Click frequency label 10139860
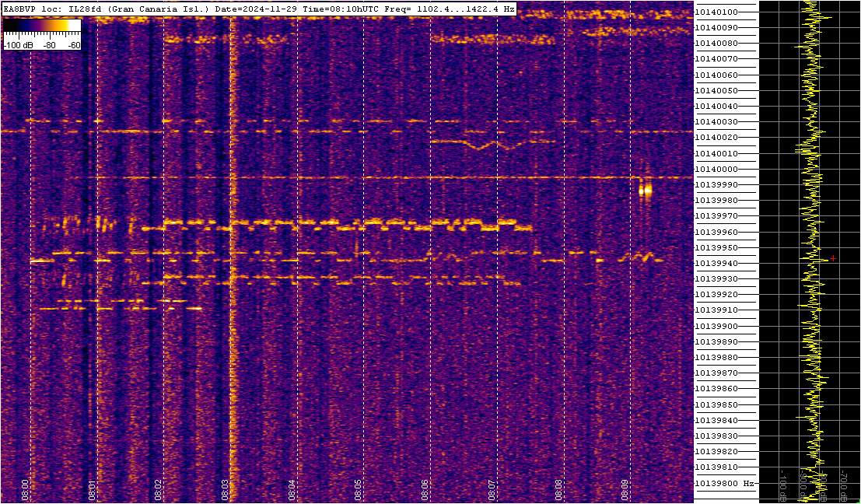 (716, 389)
